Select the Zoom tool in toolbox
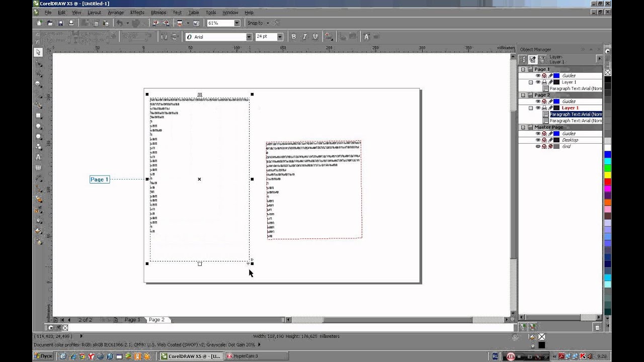The height and width of the screenshot is (362, 644). 38,84
